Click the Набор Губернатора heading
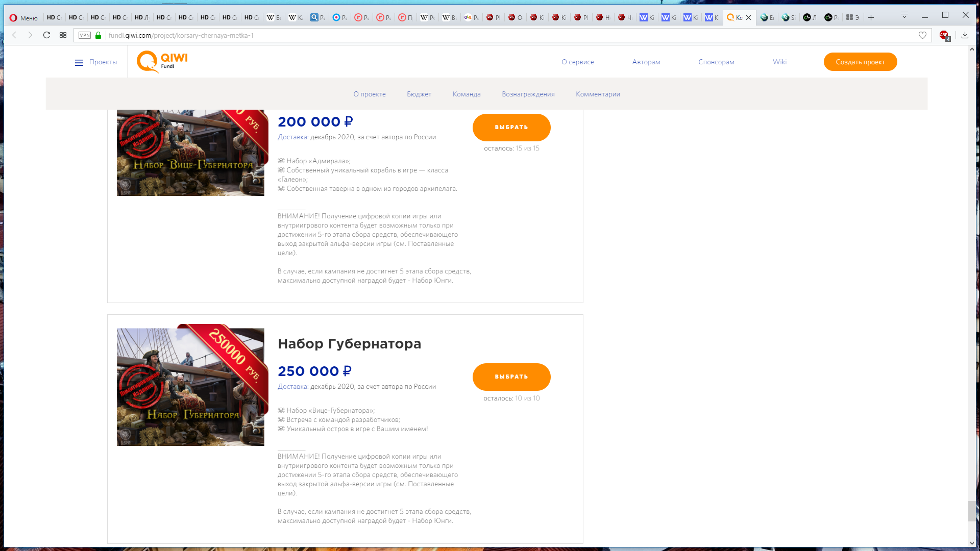Viewport: 980px width, 551px height. click(350, 343)
